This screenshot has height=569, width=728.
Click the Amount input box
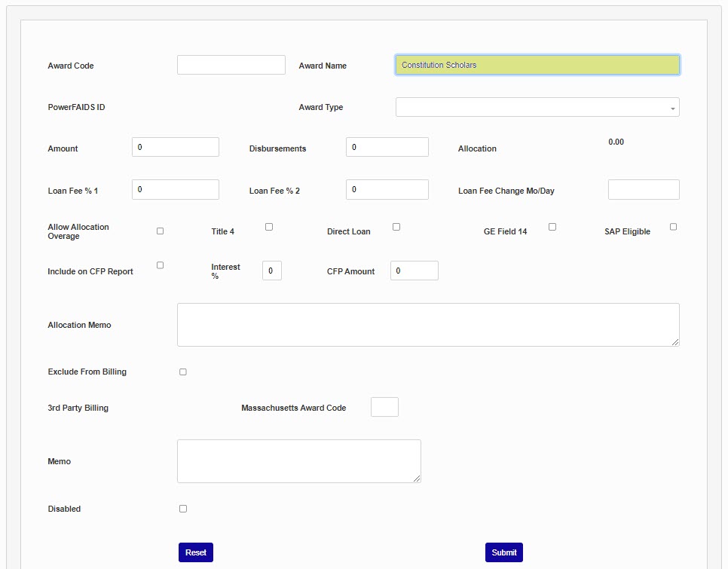175,147
